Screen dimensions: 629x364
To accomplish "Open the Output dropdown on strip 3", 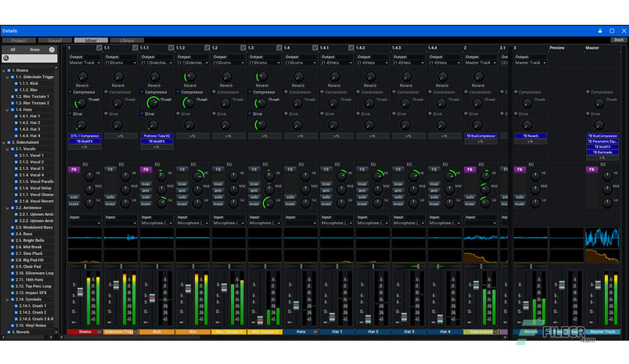I will click(530, 63).
